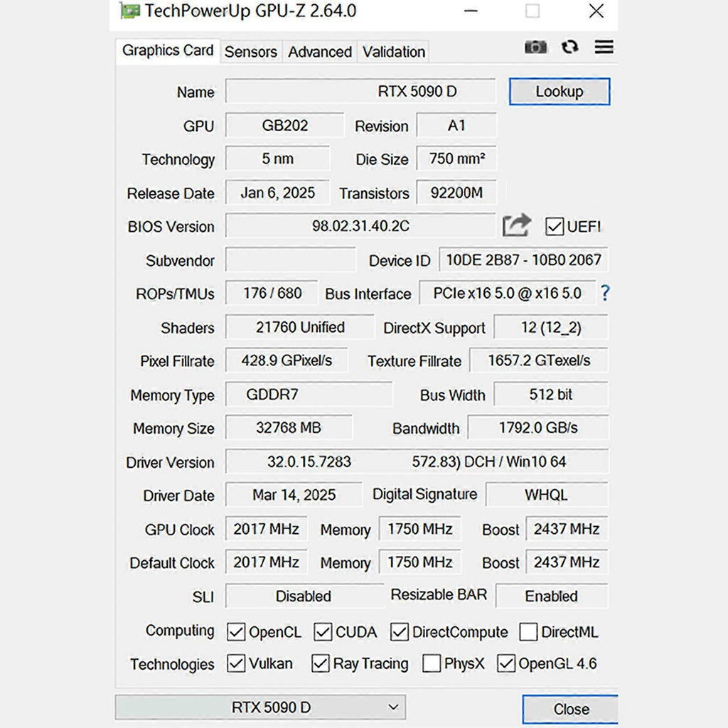Image resolution: width=728 pixels, height=728 pixels.
Task: Click the Device ID value field
Action: click(523, 260)
